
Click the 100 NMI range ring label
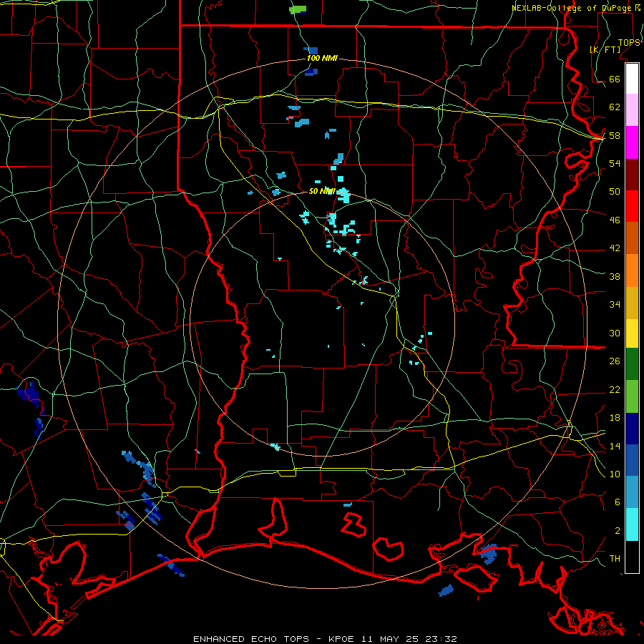322,58
